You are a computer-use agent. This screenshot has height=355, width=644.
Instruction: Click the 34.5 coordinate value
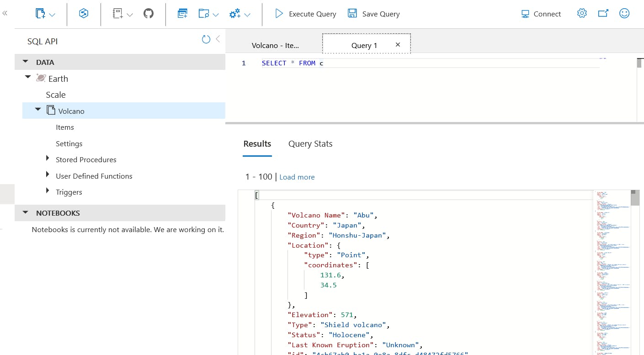pyautogui.click(x=328, y=285)
